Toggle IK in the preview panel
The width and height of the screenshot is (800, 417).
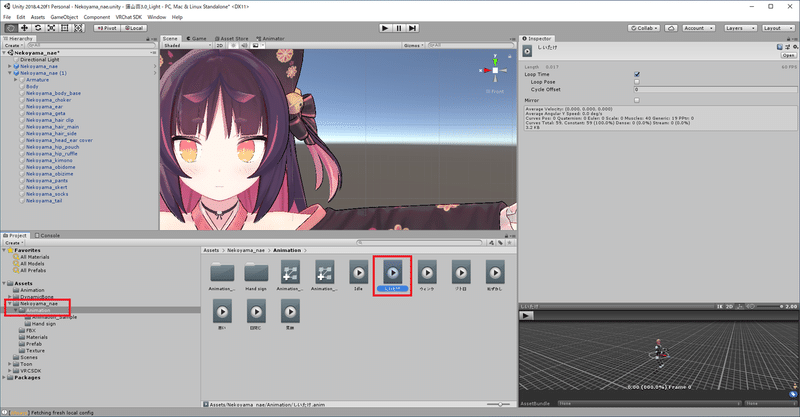click(x=719, y=307)
